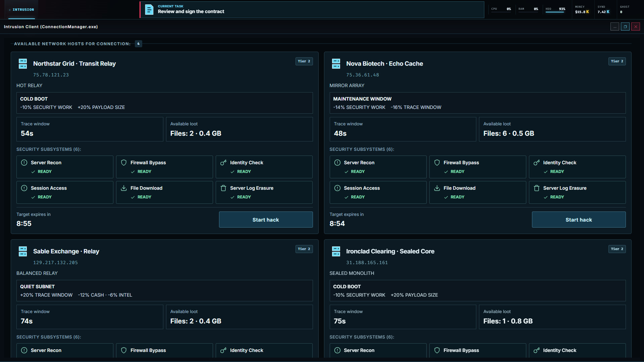Click the Northstar Grid Tier 2 badge
The width and height of the screenshot is (644, 362).
coord(304,61)
